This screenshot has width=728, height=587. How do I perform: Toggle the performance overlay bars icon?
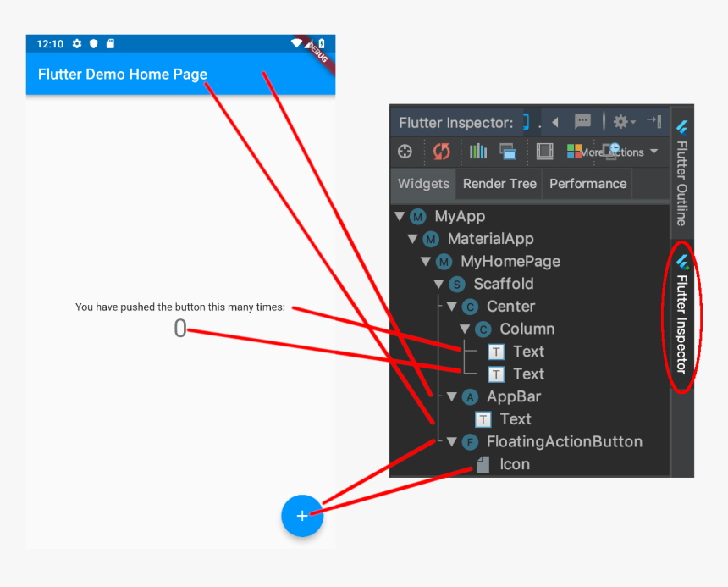[477, 152]
